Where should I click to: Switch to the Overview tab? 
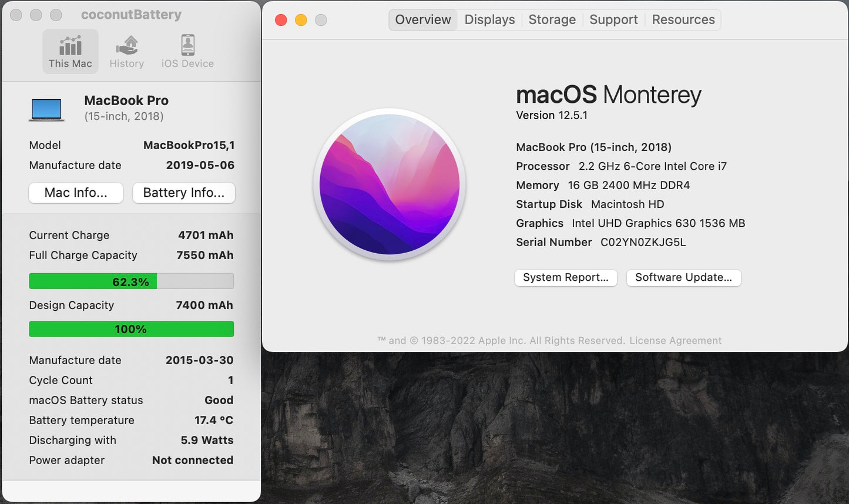pos(422,19)
